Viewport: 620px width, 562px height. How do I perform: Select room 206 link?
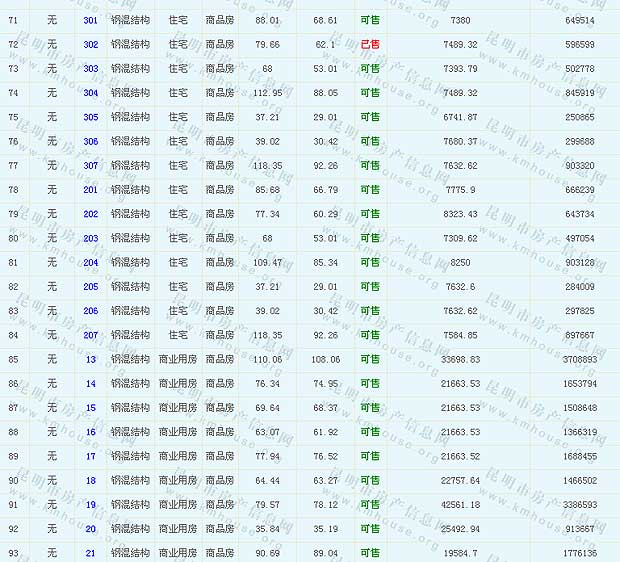coord(90,311)
